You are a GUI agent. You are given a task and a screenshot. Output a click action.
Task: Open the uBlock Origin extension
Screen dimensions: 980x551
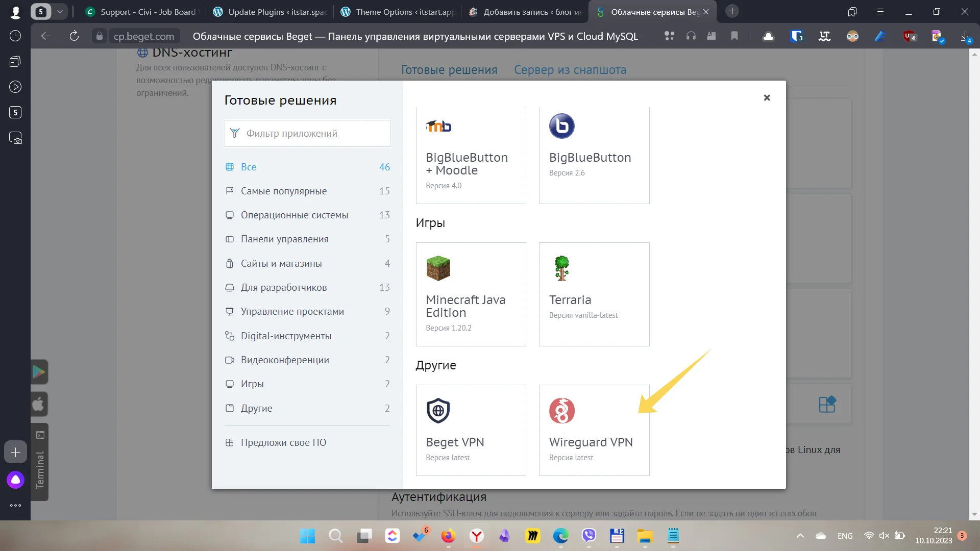coord(909,36)
